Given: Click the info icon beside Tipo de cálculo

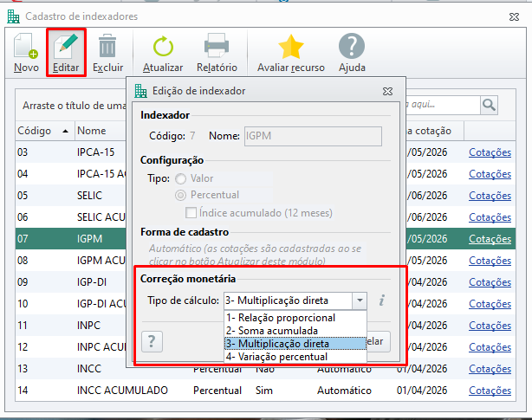Looking at the screenshot, I should tap(382, 300).
